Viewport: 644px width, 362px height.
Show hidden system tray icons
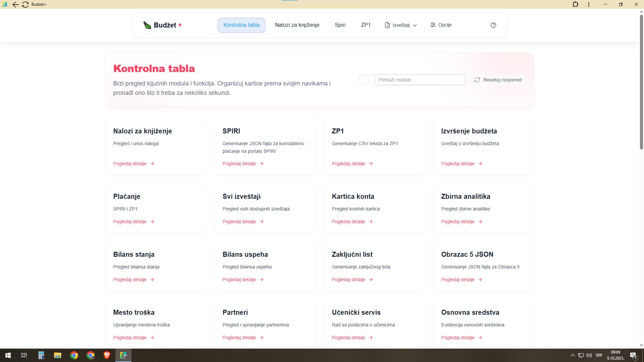573,355
